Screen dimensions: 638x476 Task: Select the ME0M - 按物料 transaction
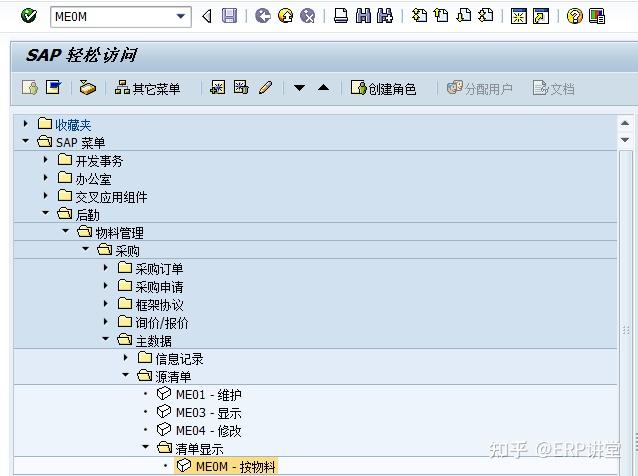(x=226, y=466)
